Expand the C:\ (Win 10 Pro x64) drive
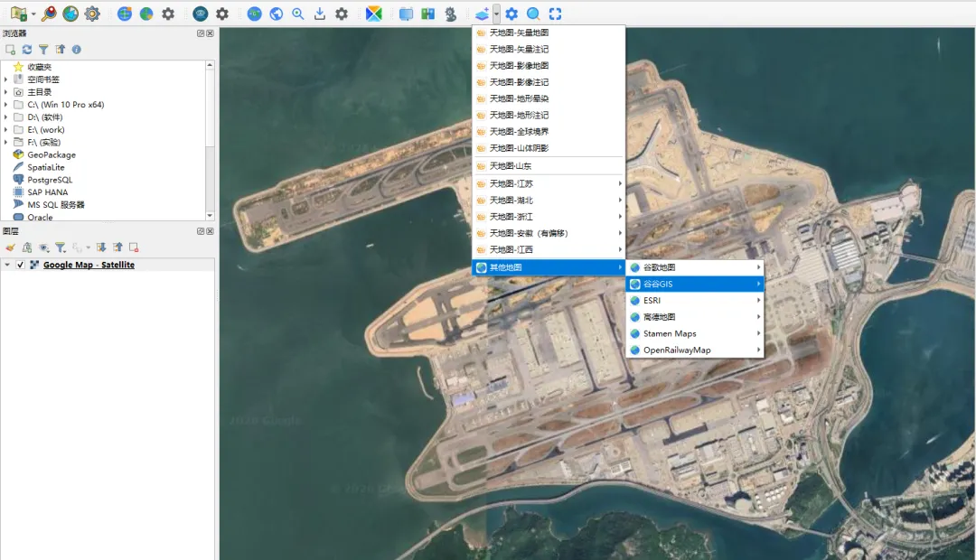The image size is (976, 560). (6, 105)
